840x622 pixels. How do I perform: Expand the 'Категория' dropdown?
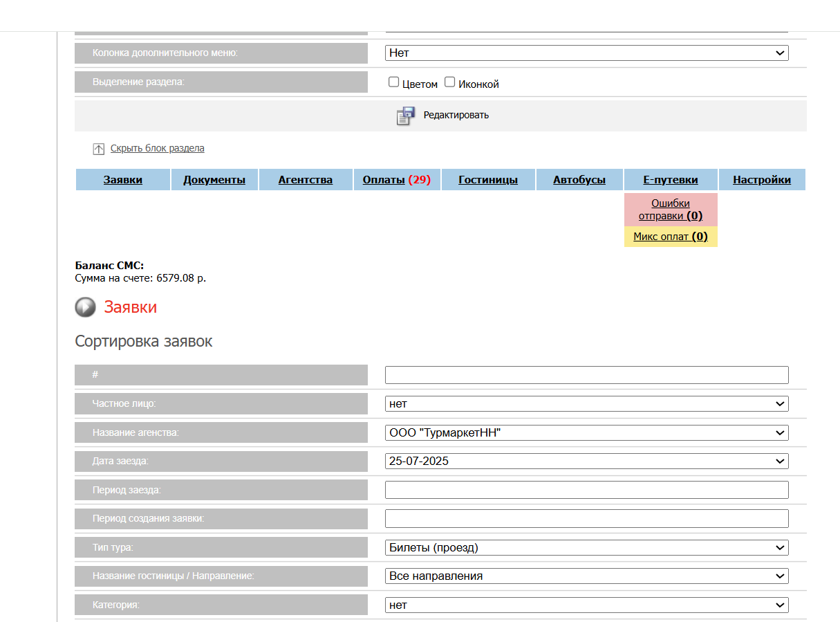click(x=587, y=605)
